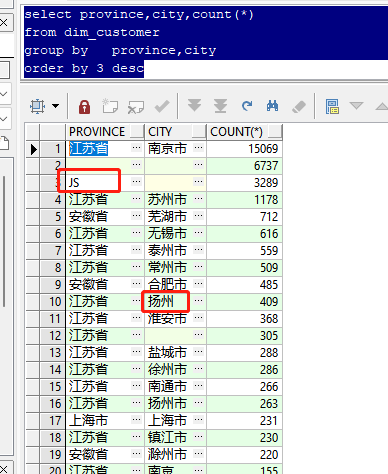388x474 pixels.
Task: Toggle the red edit-data lock icon
Action: [x=84, y=107]
